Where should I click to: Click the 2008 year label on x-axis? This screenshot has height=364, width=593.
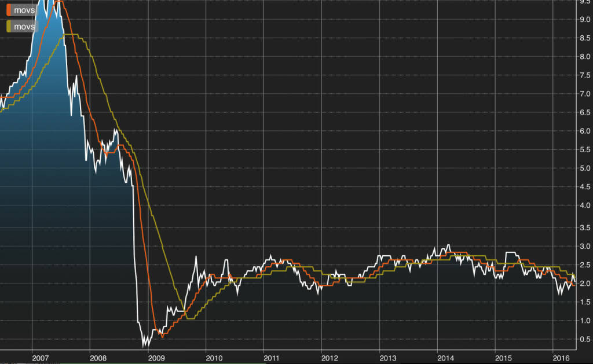[x=98, y=358]
